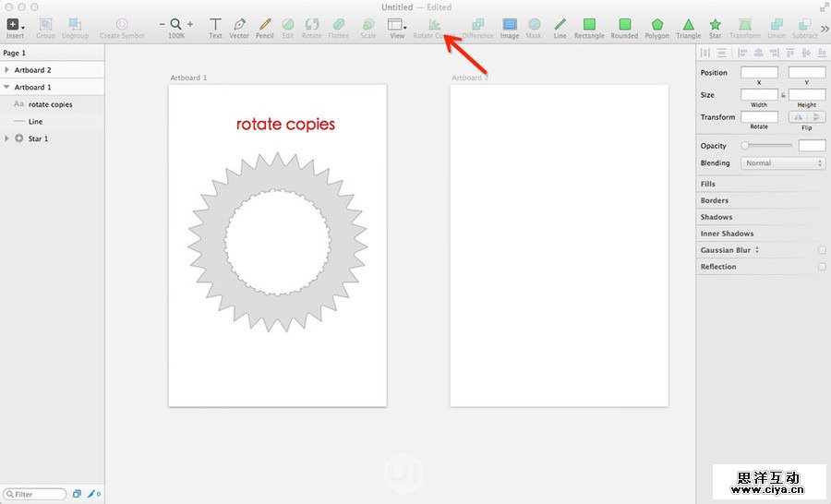
Task: Click the magnifier zoom icon
Action: tap(176, 24)
